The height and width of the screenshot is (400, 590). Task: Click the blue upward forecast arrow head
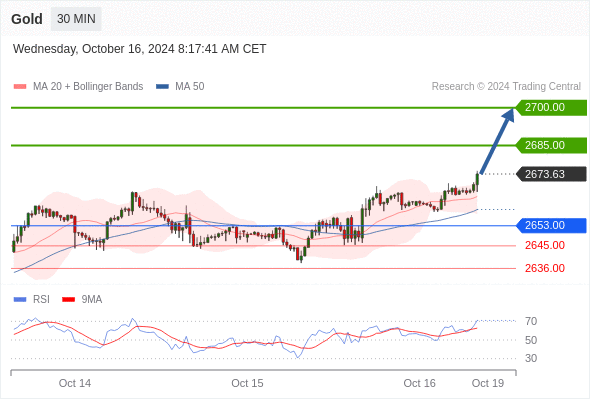click(x=509, y=114)
